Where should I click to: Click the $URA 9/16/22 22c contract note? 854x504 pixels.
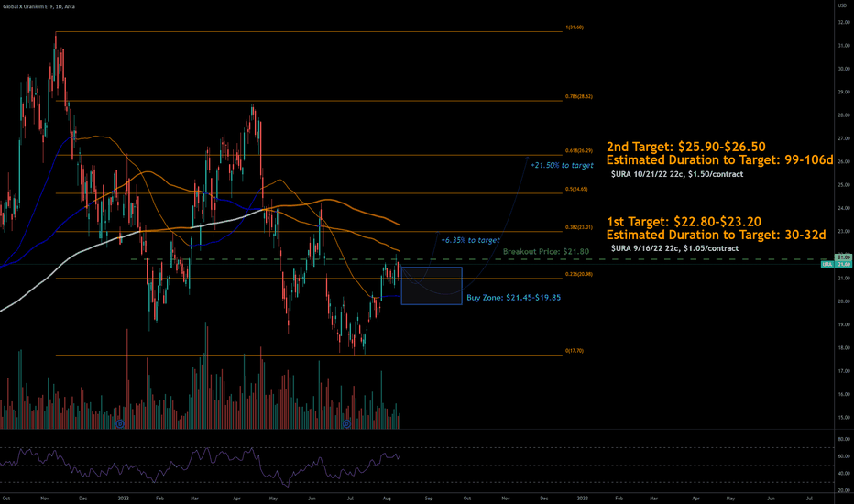point(674,248)
